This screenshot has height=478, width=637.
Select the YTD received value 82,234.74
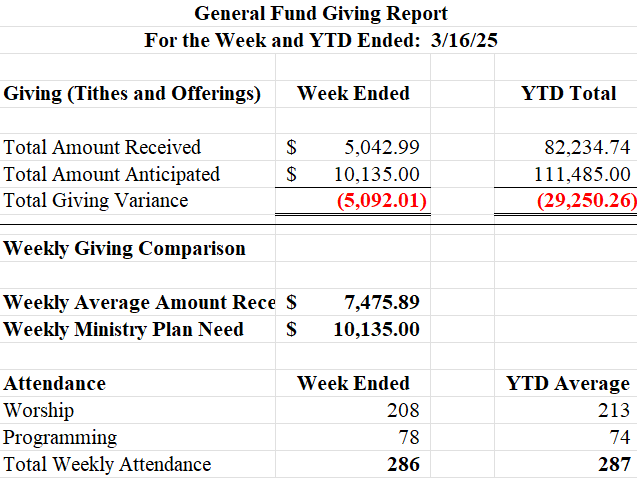coord(583,147)
